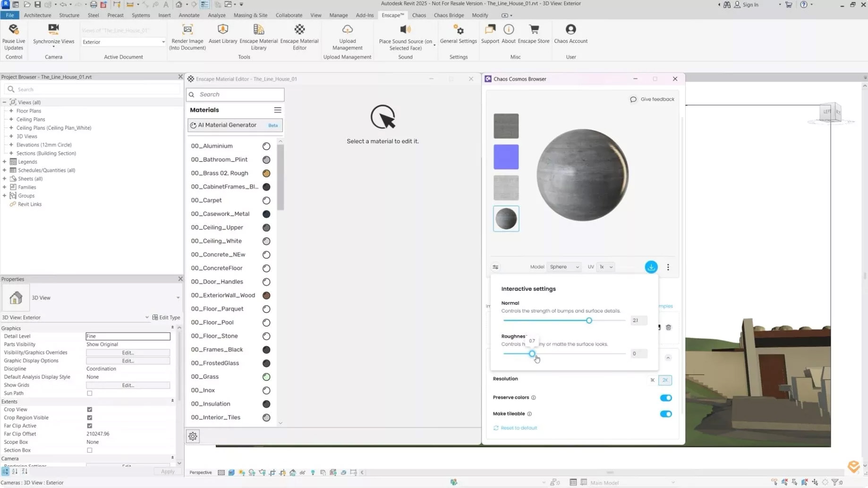The image size is (868, 488).
Task: Select 2K resolution option
Action: pyautogui.click(x=665, y=380)
